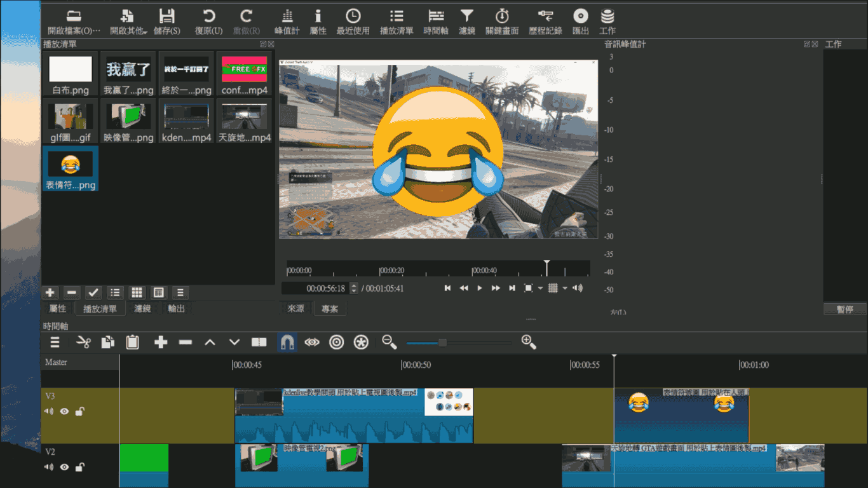The height and width of the screenshot is (488, 868).
Task: Open the Open Other (開啟其他) dropdown
Action: [x=128, y=20]
